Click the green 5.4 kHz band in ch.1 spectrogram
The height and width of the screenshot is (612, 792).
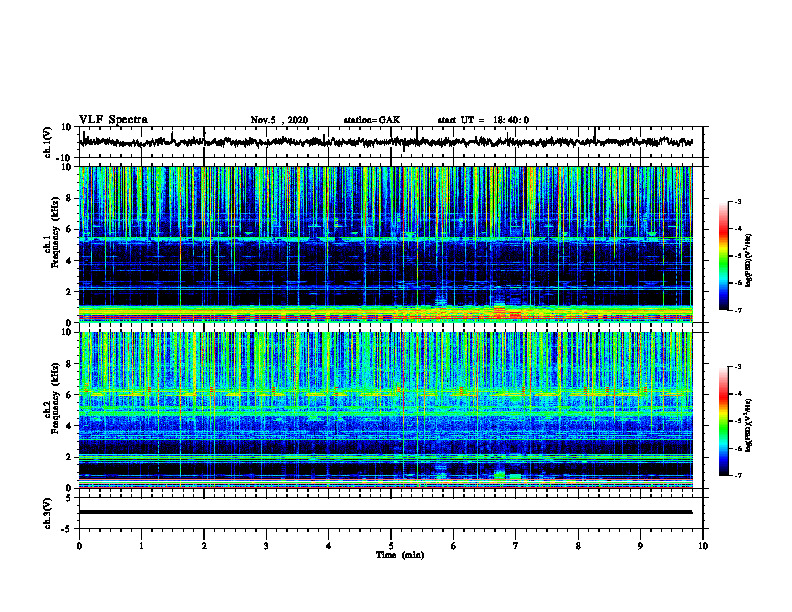point(385,238)
